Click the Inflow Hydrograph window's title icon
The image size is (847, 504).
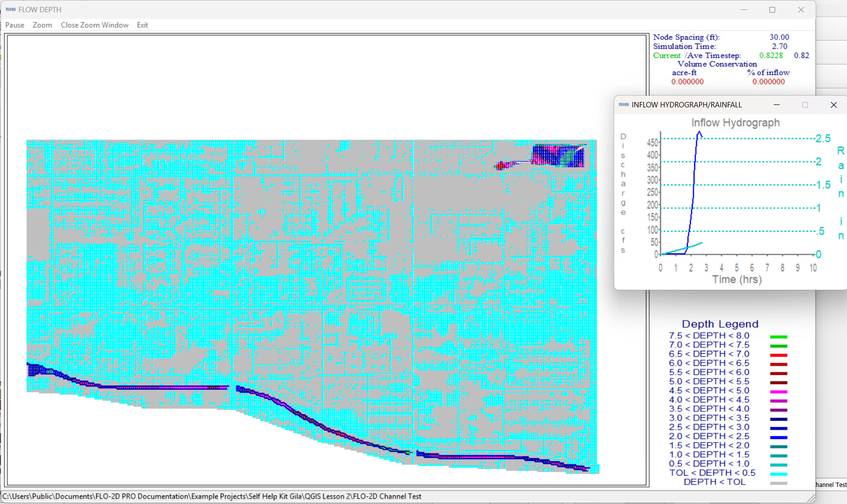pos(623,105)
